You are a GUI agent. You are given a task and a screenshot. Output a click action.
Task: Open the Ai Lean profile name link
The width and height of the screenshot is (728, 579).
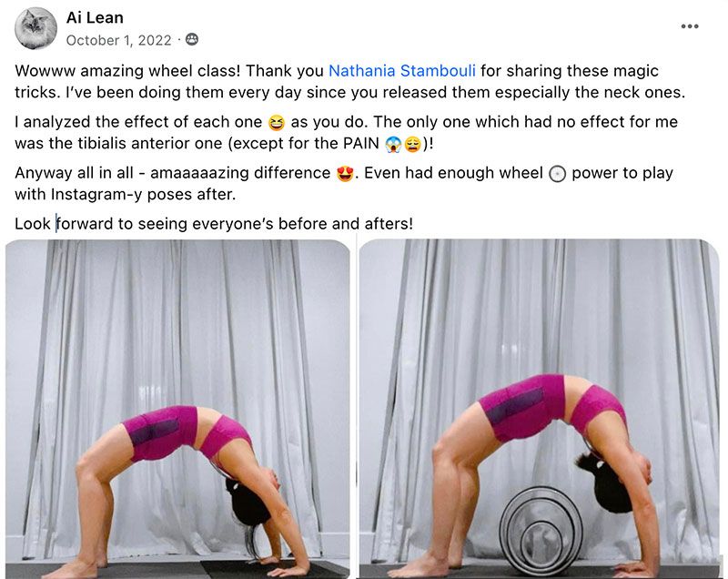click(95, 17)
